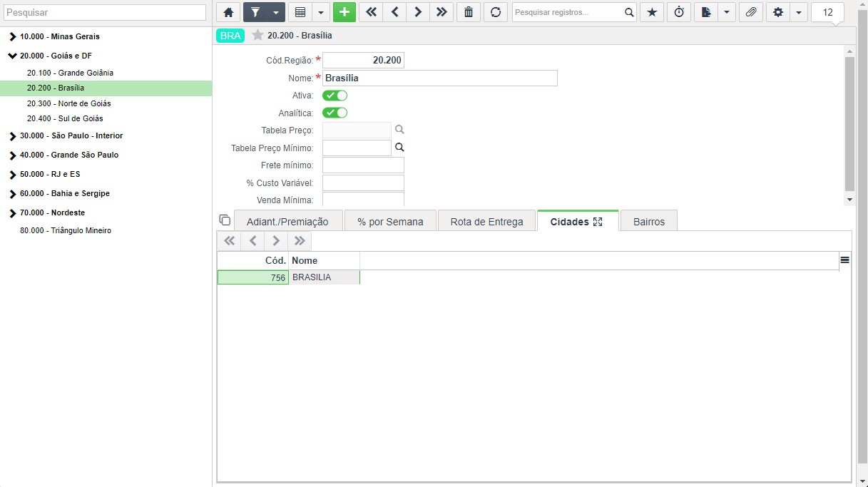Go to next row in Cidades grid
This screenshot has width=868, height=487.
[276, 241]
